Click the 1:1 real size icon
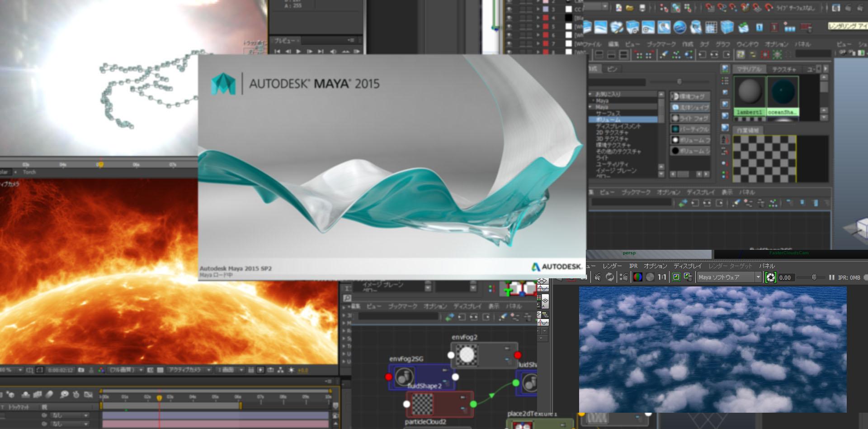868x429 pixels. click(662, 277)
